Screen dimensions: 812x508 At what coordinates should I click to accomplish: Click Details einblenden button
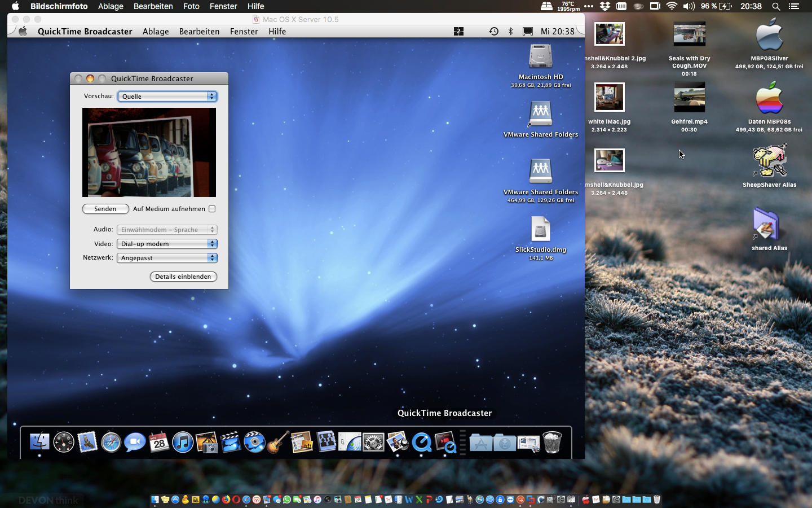[x=183, y=277]
